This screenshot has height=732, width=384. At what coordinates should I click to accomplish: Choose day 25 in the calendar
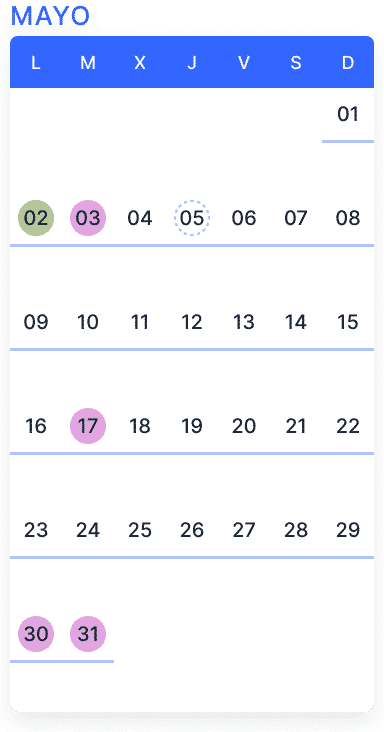(140, 530)
